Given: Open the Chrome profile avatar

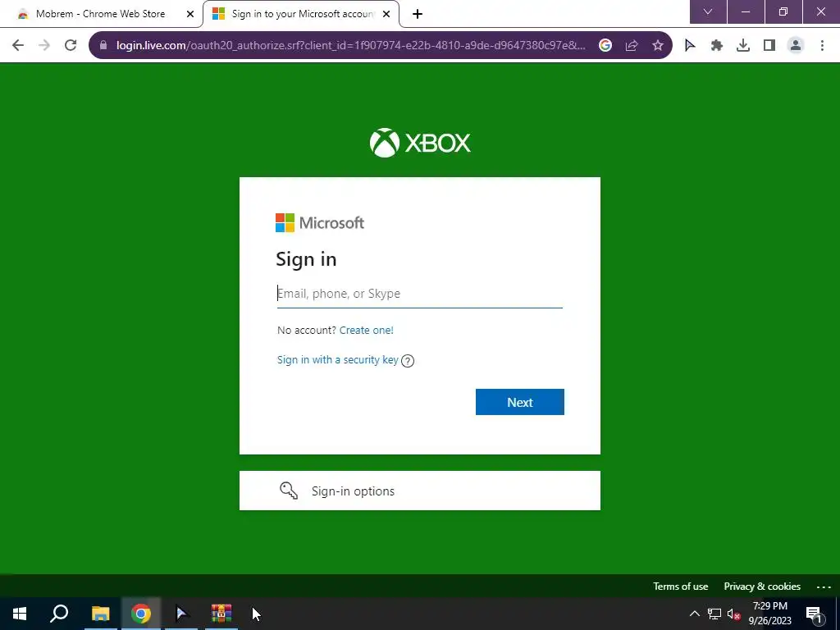Looking at the screenshot, I should 796,45.
